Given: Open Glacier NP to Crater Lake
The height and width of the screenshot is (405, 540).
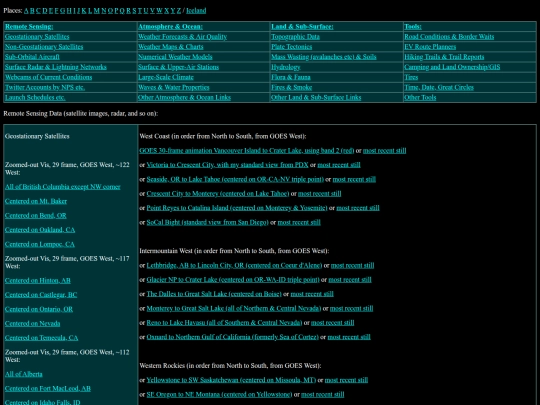Looking at the screenshot, I should click(x=233, y=280).
